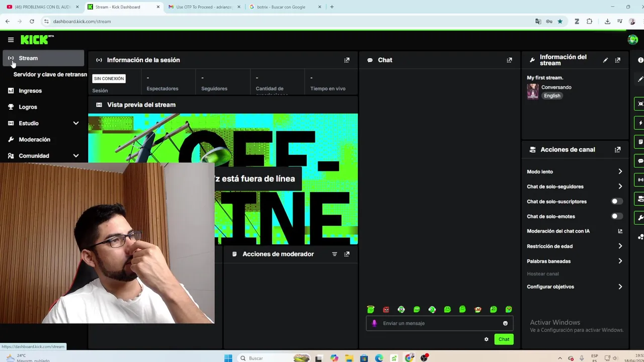The image size is (644, 362).
Task: Click the info icon on right sidebar
Action: [640, 60]
